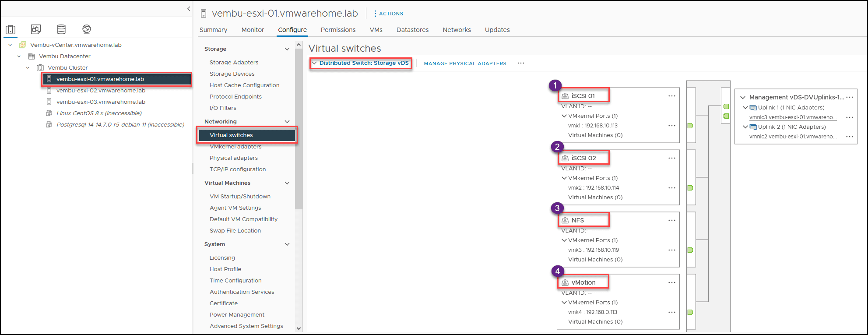Open the vmk2 192.168.10.114 ellipsis menu
868x335 pixels.
(672, 188)
